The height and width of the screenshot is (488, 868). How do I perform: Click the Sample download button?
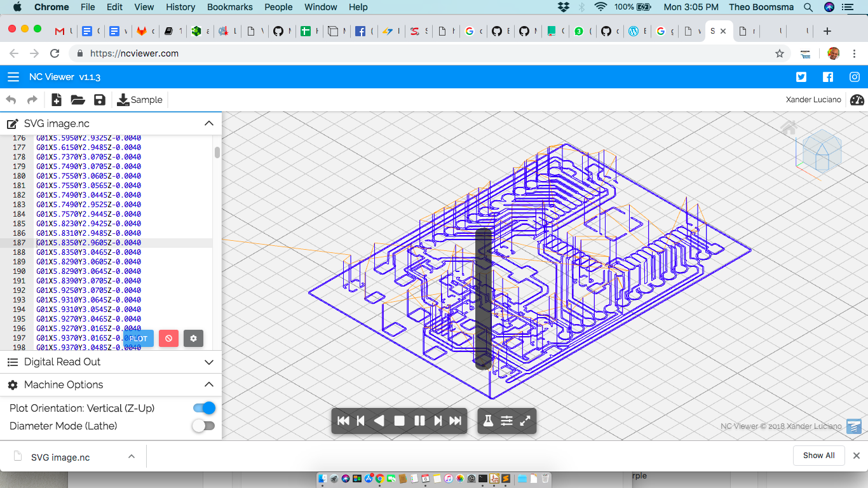[x=140, y=100]
